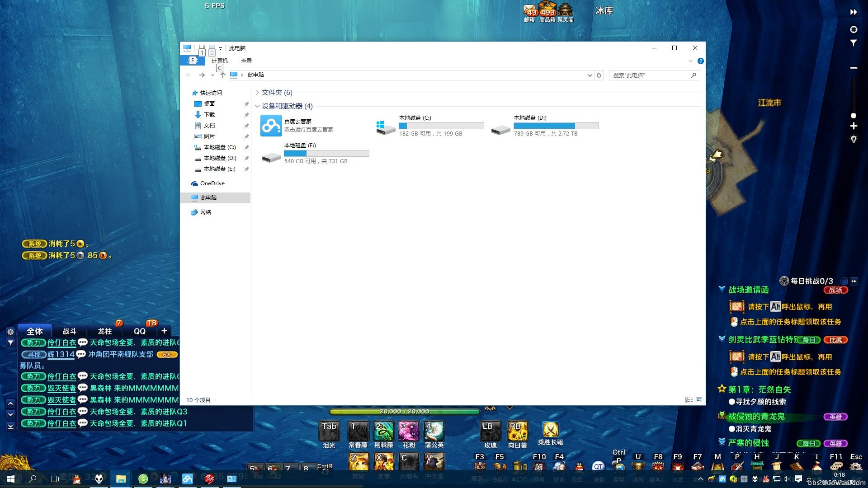Switch to 全体 chat tab
Image resolution: width=868 pixels, height=488 pixels.
click(x=35, y=331)
